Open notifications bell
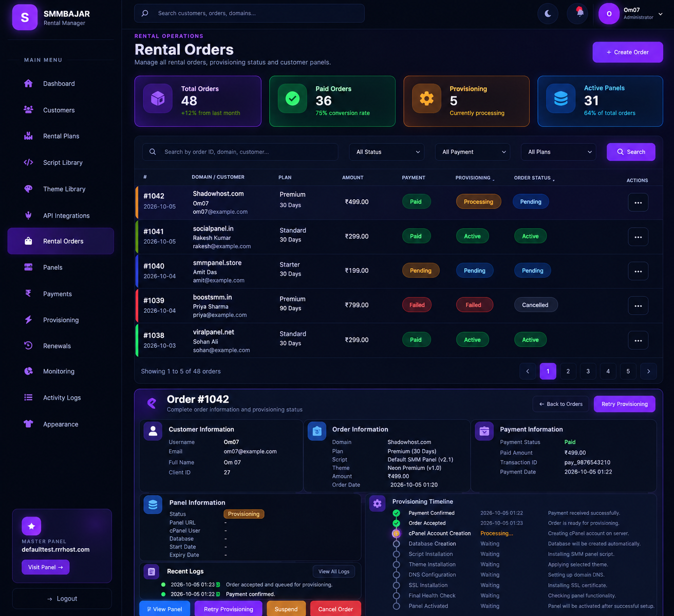This screenshot has height=616, width=674. pyautogui.click(x=577, y=14)
